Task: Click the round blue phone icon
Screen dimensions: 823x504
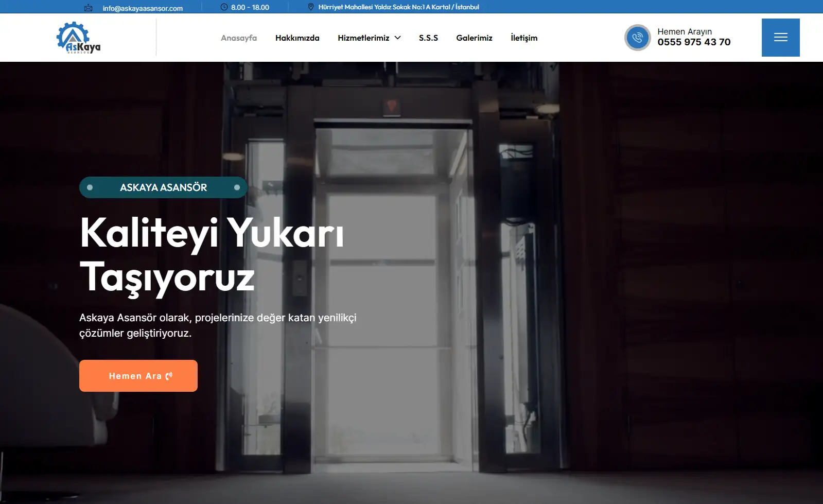Action: 638,38
